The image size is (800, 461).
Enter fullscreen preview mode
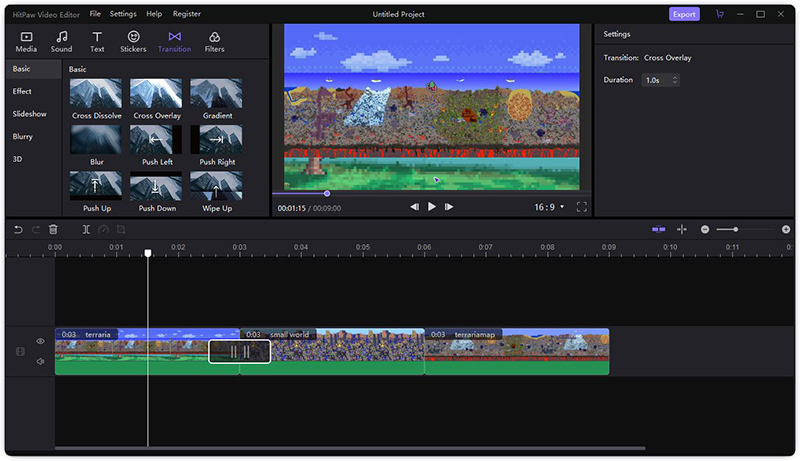pyautogui.click(x=582, y=207)
